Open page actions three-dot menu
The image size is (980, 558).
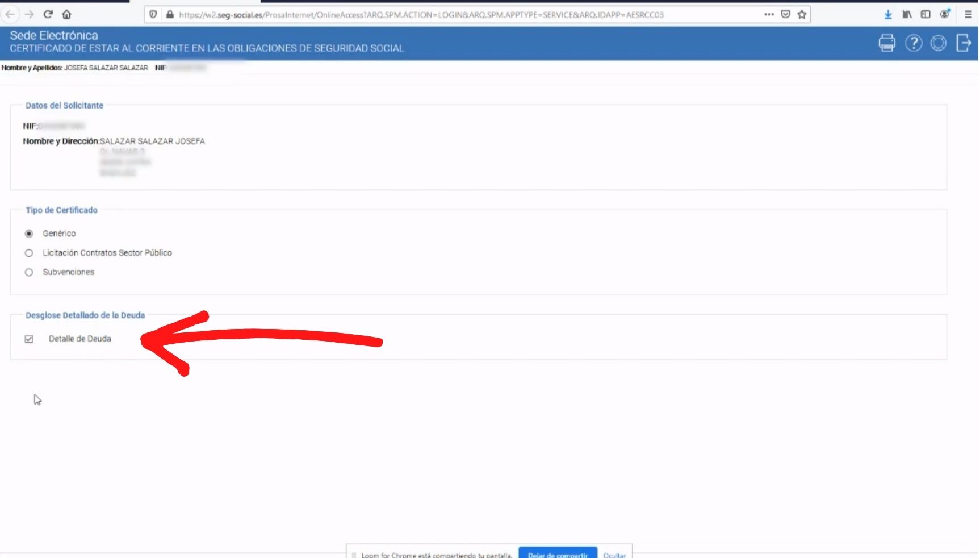pos(769,14)
